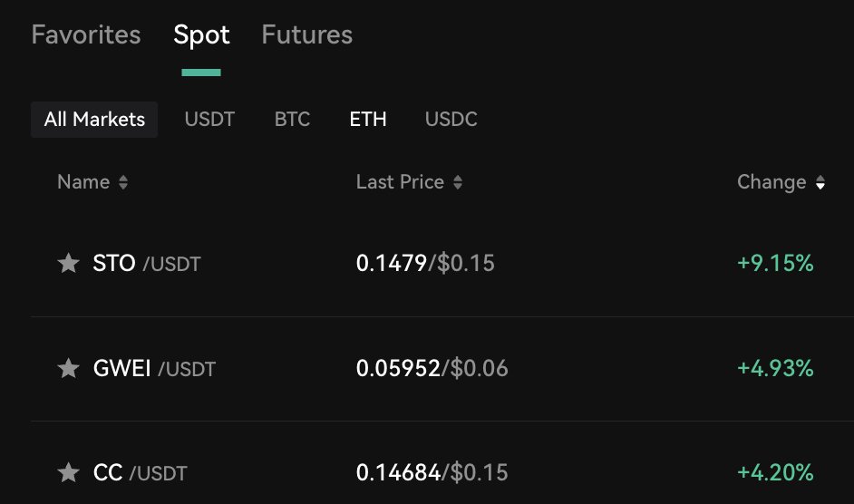Favorite the STO/USDT pair star
Screen dimensions: 854x504
point(68,264)
